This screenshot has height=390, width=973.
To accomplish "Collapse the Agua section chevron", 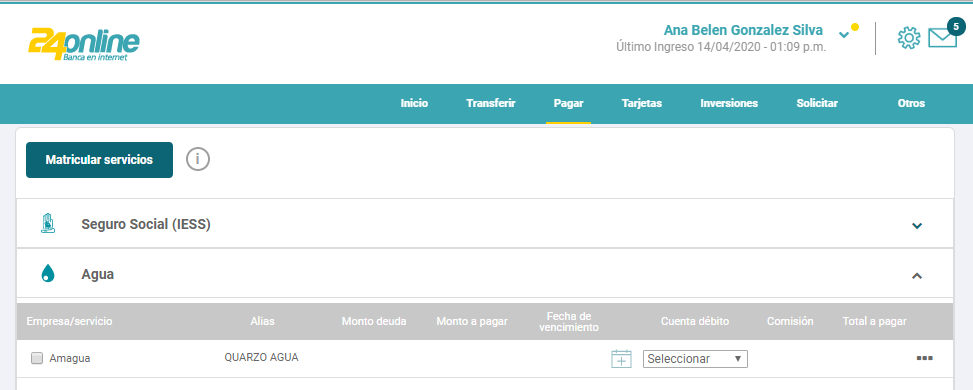I will tap(917, 276).
